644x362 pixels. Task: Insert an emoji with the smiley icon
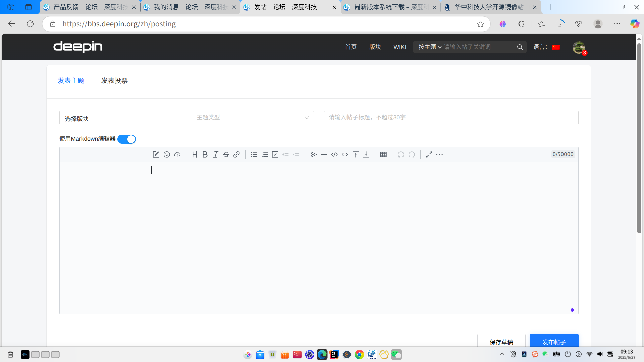coord(167,154)
